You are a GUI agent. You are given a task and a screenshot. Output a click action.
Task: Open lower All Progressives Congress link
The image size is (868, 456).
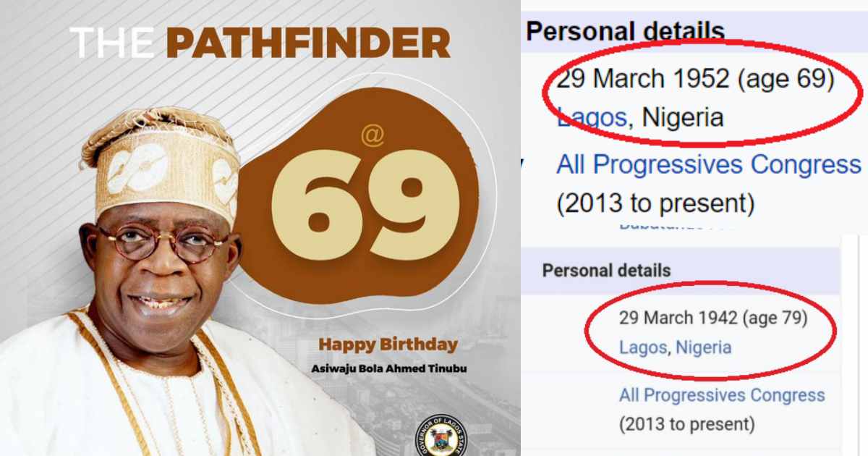pos(722,395)
